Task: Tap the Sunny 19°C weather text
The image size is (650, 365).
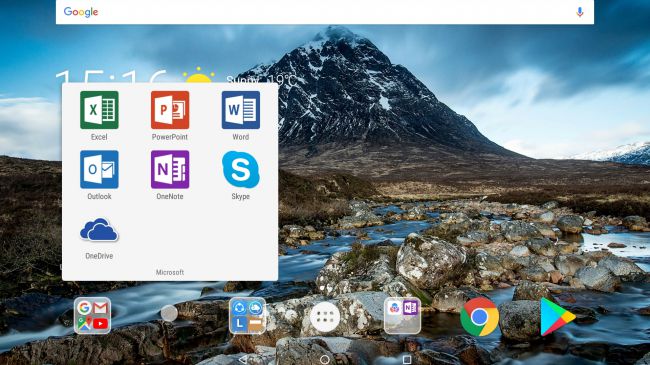Action: coord(261,79)
